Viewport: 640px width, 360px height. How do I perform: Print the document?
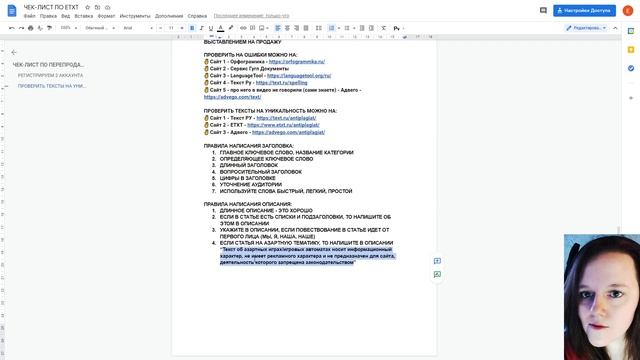coord(31,28)
